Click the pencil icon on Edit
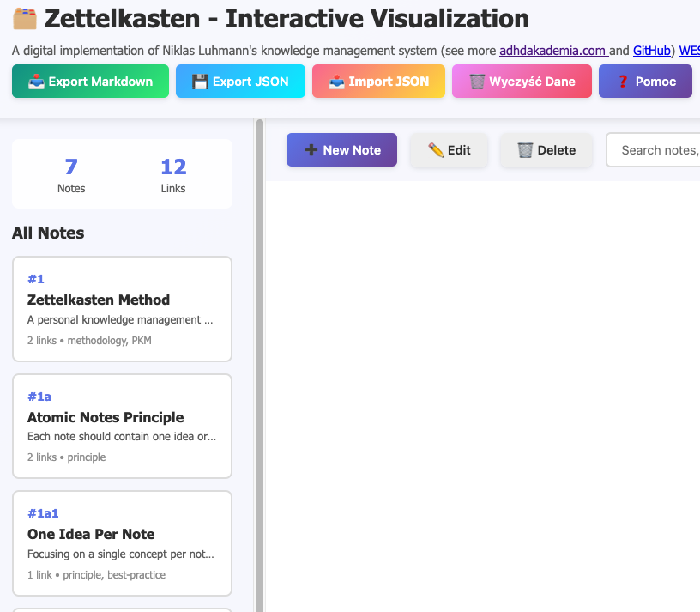Image resolution: width=700 pixels, height=612 pixels. [x=436, y=150]
